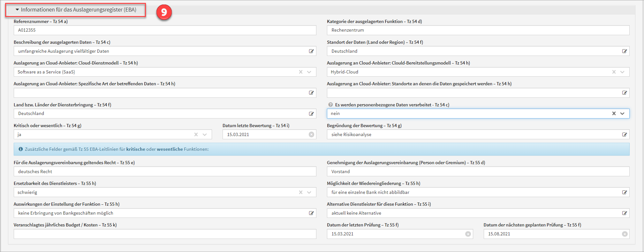Clear the Datum letzte Bewertung date
644x252 pixels.
[x=311, y=134]
